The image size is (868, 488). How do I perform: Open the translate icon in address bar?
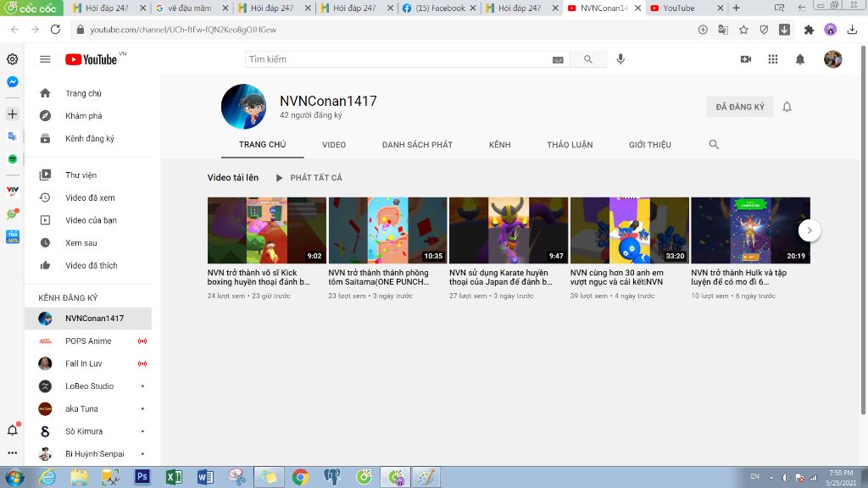coord(723,30)
